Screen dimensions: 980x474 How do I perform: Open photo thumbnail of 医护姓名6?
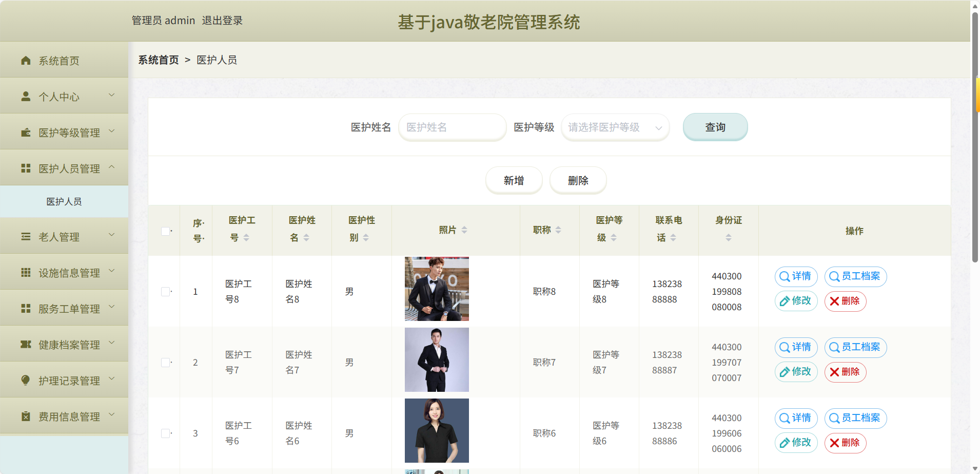tap(437, 431)
